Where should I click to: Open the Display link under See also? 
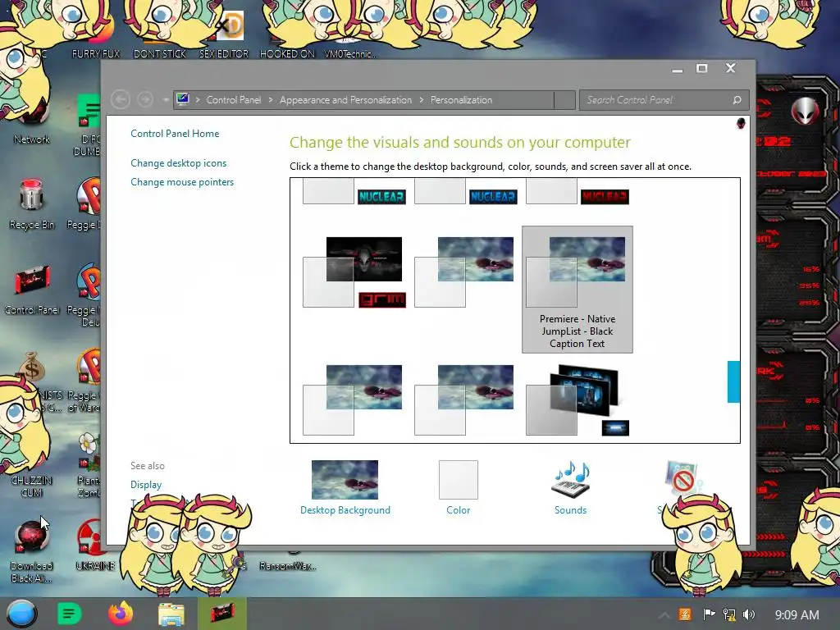click(x=146, y=484)
